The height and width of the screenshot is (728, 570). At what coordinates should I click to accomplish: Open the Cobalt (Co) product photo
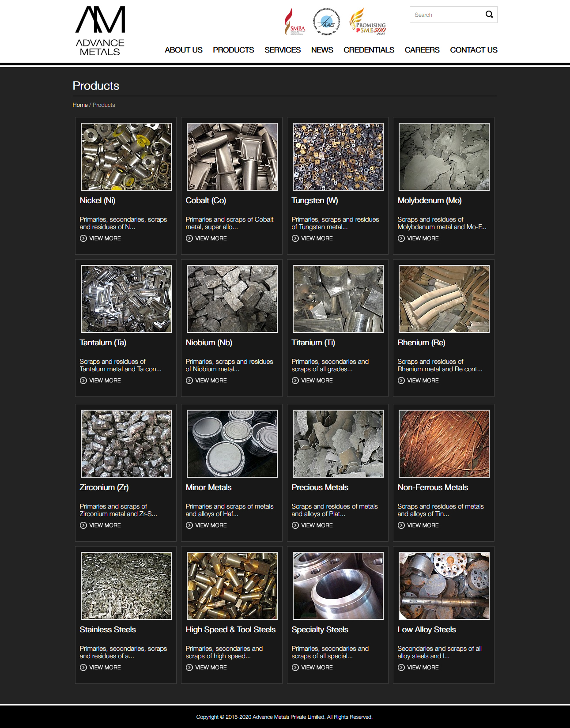point(232,157)
